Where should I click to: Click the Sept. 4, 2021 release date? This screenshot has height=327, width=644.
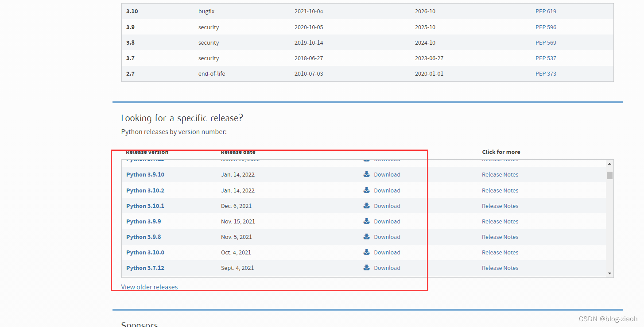pos(237,268)
